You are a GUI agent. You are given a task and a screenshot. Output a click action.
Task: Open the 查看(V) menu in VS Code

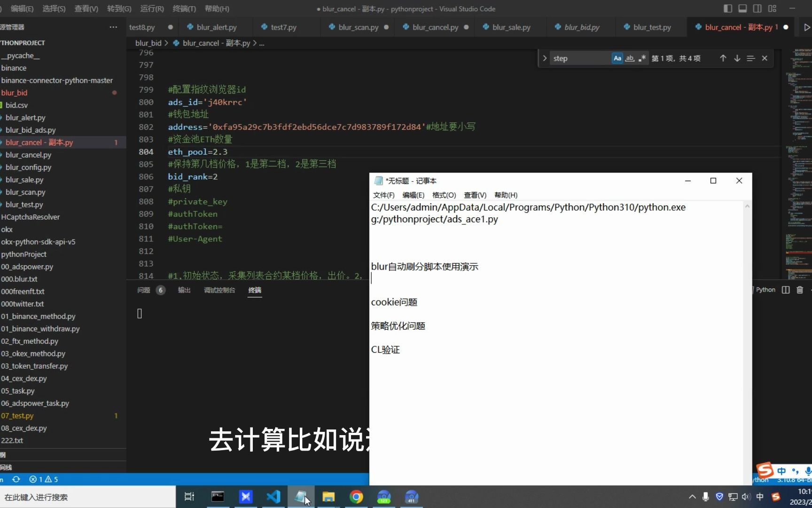86,8
